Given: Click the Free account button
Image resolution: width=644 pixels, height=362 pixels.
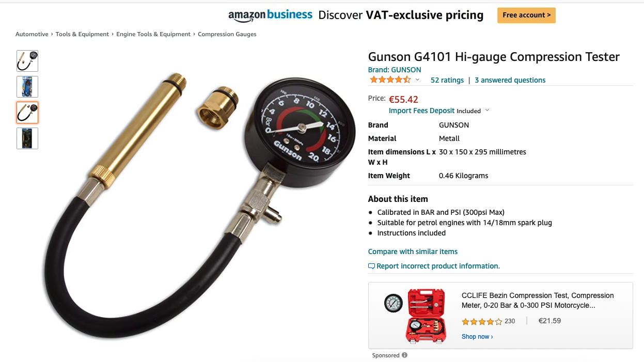Looking at the screenshot, I should [x=526, y=15].
